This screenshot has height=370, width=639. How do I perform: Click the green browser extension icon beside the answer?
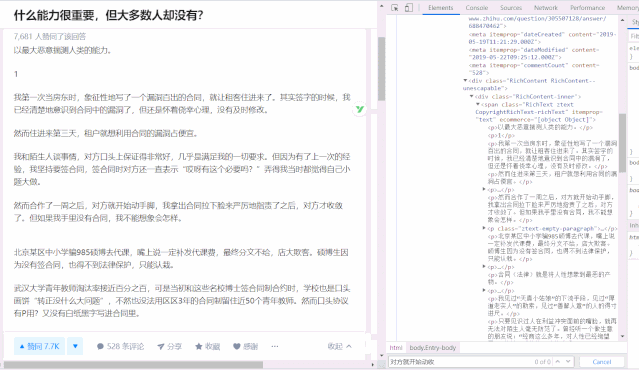tap(359, 109)
